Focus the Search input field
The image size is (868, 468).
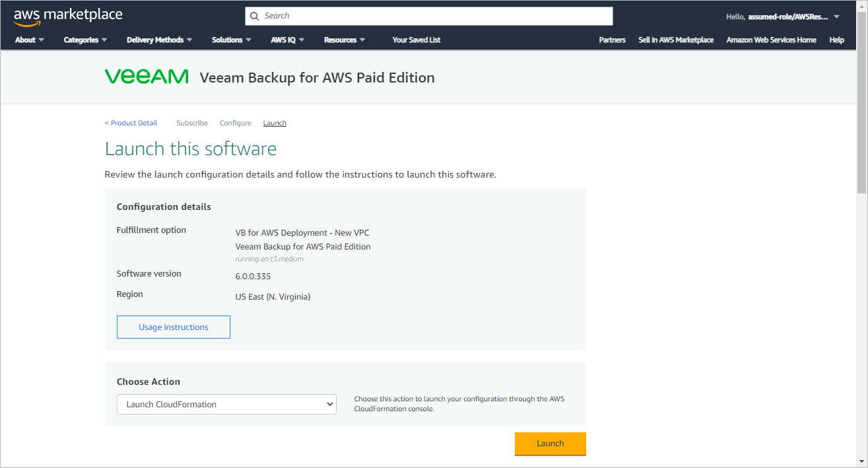pos(429,16)
